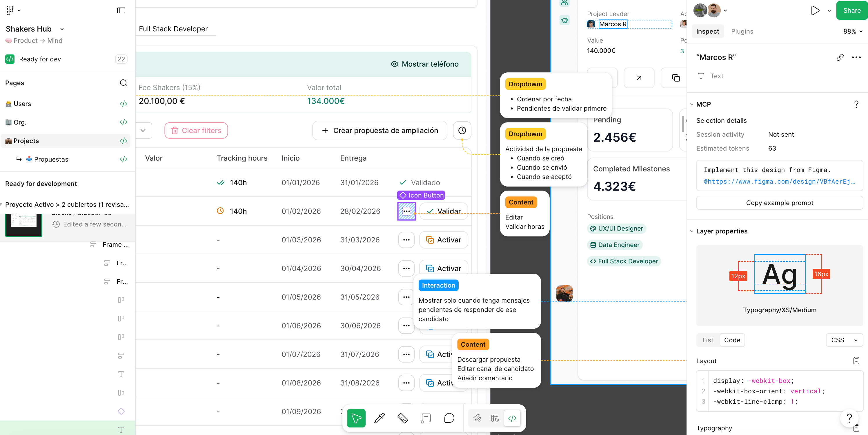
Task: Switch layer properties to List view
Action: click(708, 340)
